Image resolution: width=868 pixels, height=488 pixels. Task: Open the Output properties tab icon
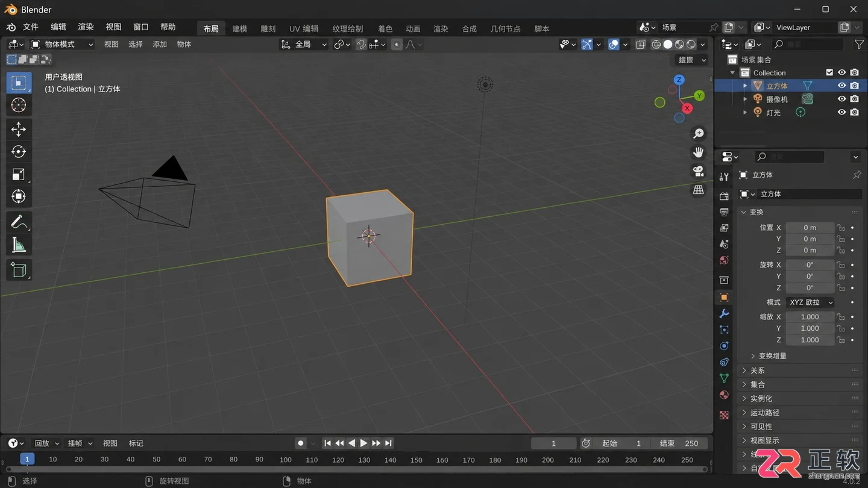coord(724,212)
